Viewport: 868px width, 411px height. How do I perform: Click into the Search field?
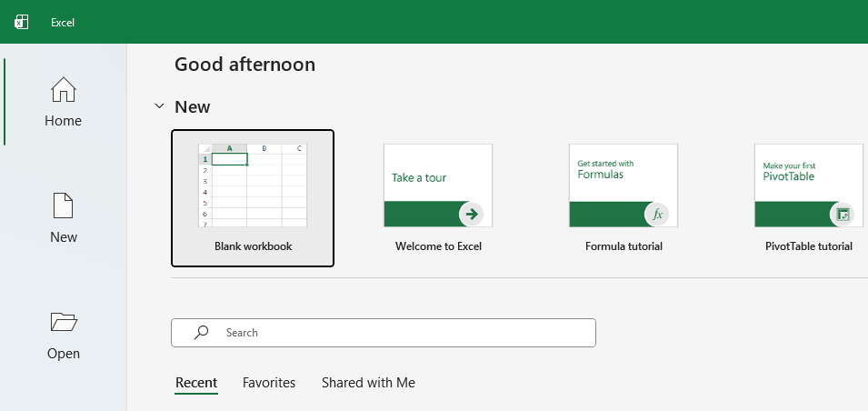point(383,332)
